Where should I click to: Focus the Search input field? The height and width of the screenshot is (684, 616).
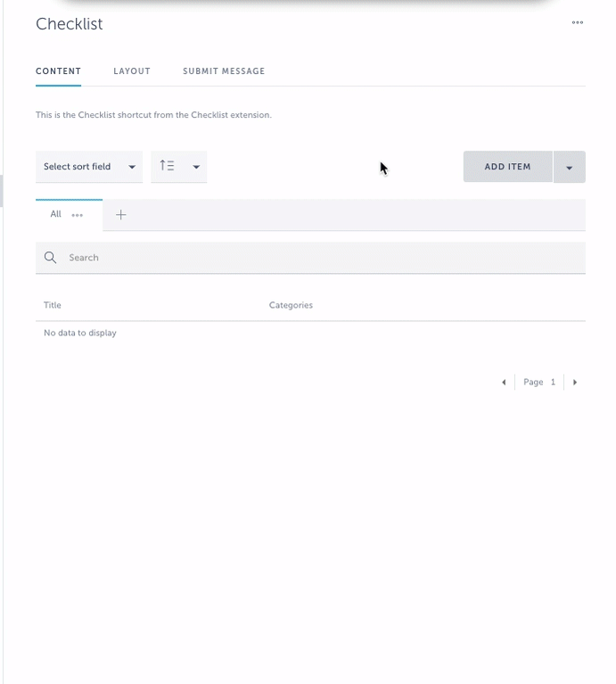[x=310, y=258]
